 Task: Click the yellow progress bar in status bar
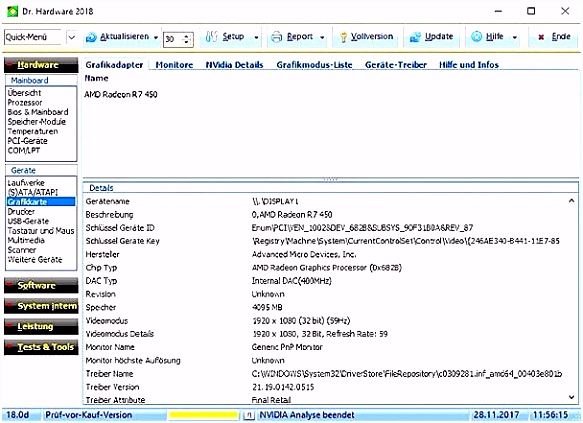click(203, 415)
